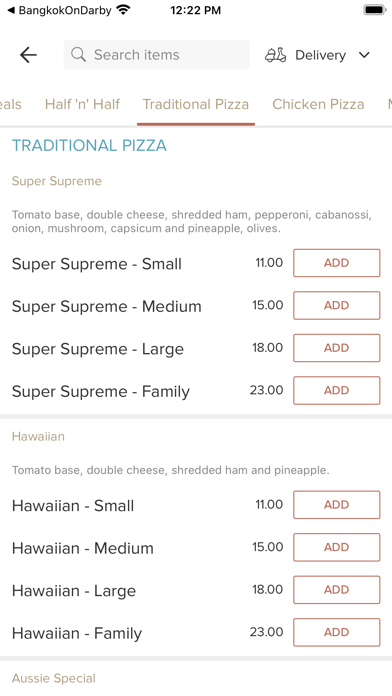Add Hawaiian Family to order
The width and height of the screenshot is (392, 696).
click(x=337, y=632)
